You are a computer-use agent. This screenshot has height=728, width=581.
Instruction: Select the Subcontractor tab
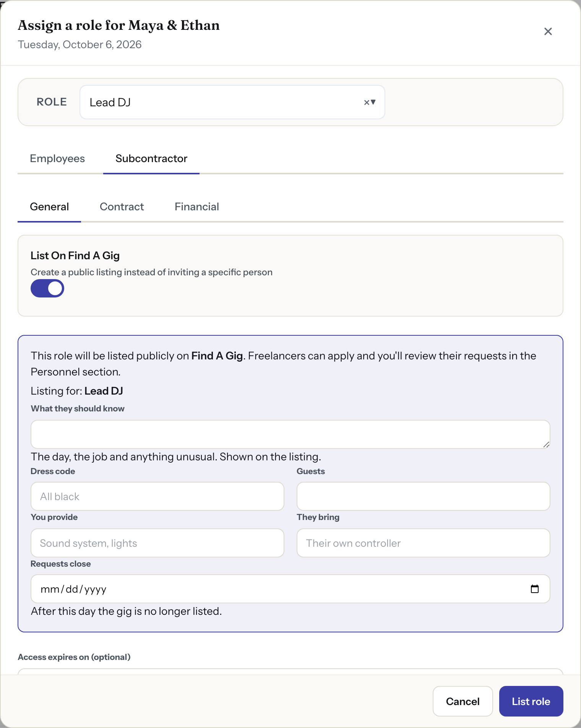coord(151,158)
